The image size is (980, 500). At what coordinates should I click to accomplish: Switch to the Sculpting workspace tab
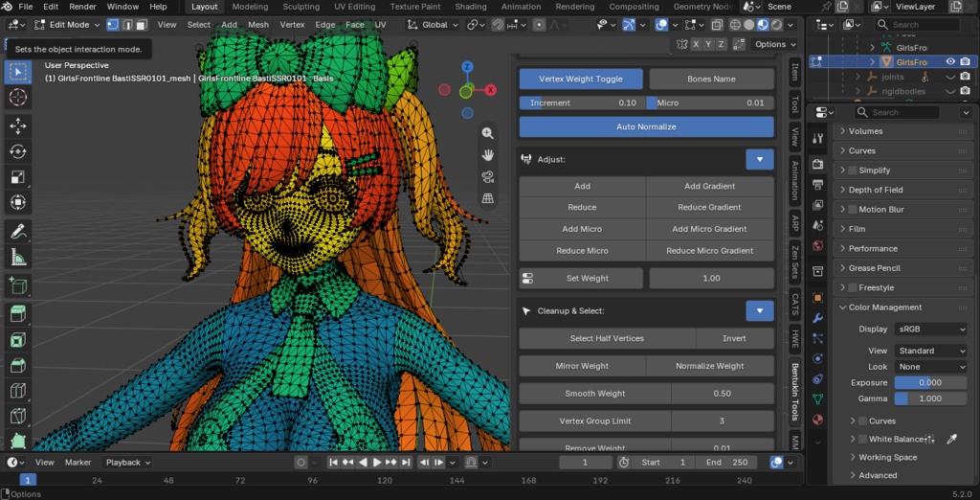(x=302, y=7)
